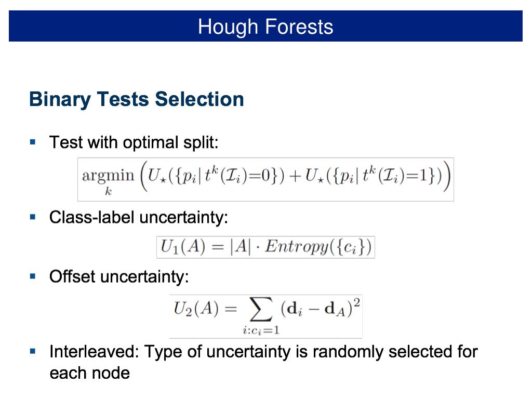
Task: Click the bullet beside Class-label uncertainty
Action: 33,217
